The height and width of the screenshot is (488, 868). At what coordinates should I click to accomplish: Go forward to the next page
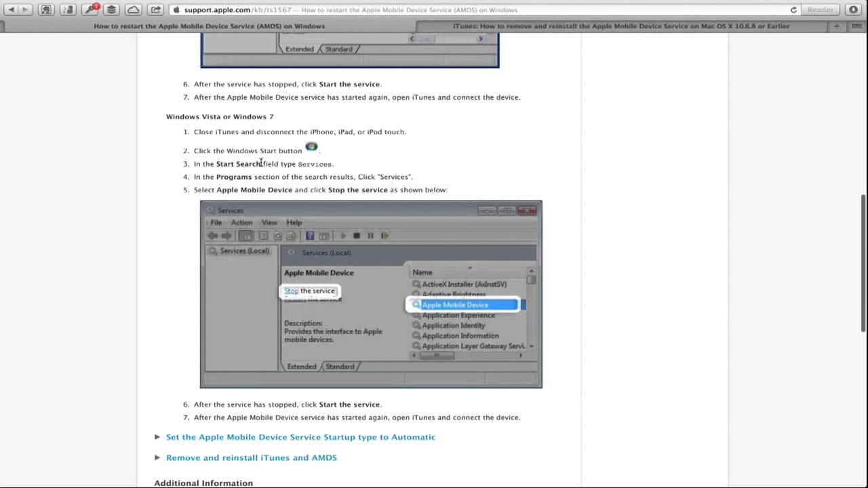(x=26, y=9)
